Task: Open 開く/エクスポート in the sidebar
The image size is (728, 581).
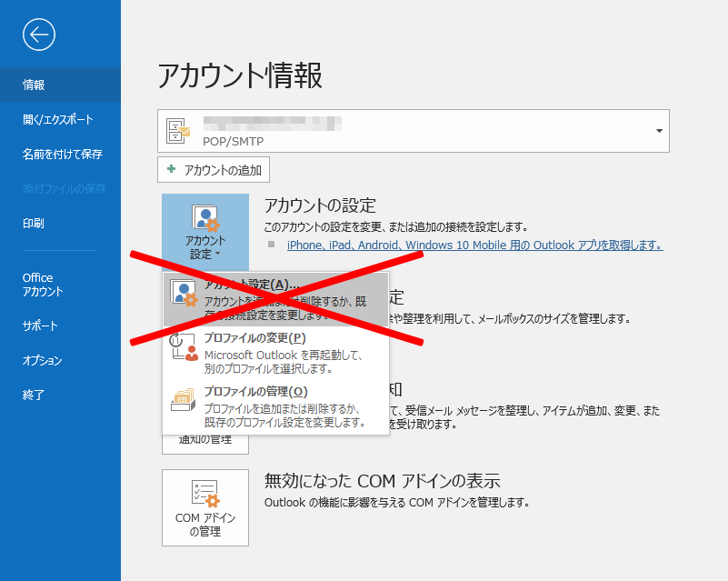Action: pos(60,119)
